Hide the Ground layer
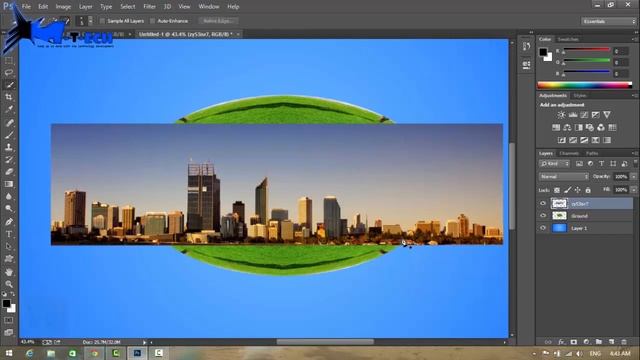The height and width of the screenshot is (360, 640). [x=543, y=216]
